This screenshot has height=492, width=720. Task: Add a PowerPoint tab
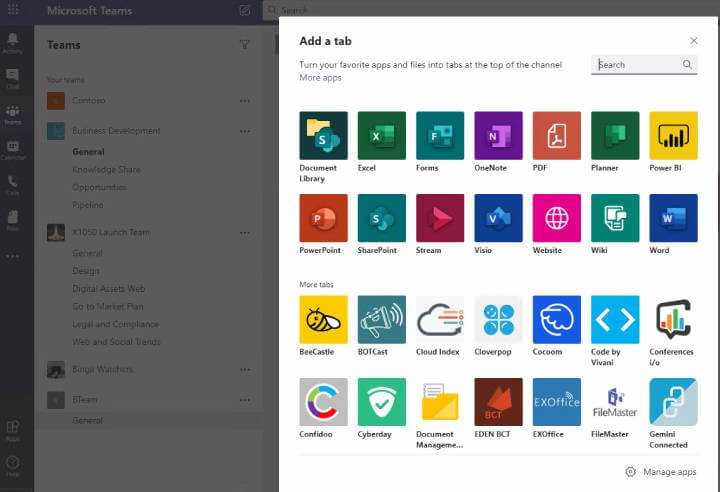[323, 218]
